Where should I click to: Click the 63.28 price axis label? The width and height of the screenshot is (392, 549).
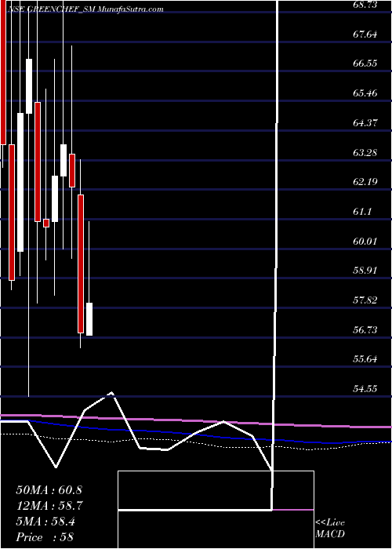365,152
